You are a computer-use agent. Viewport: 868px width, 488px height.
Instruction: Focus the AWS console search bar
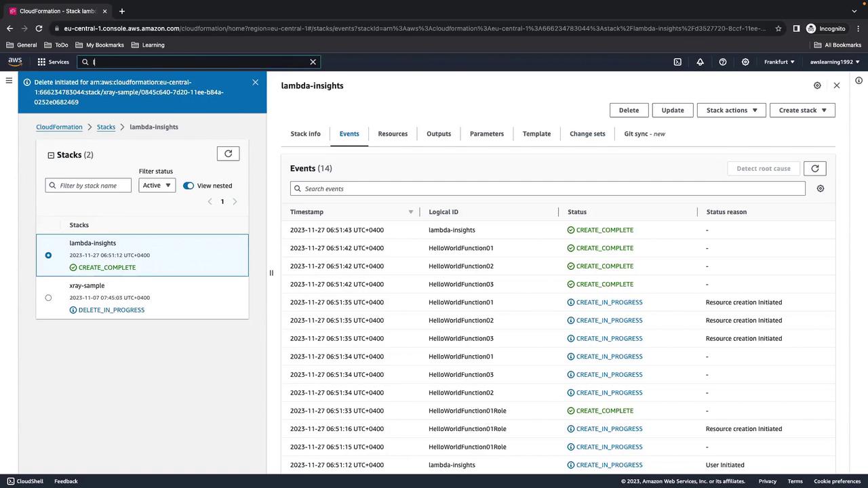(199, 62)
